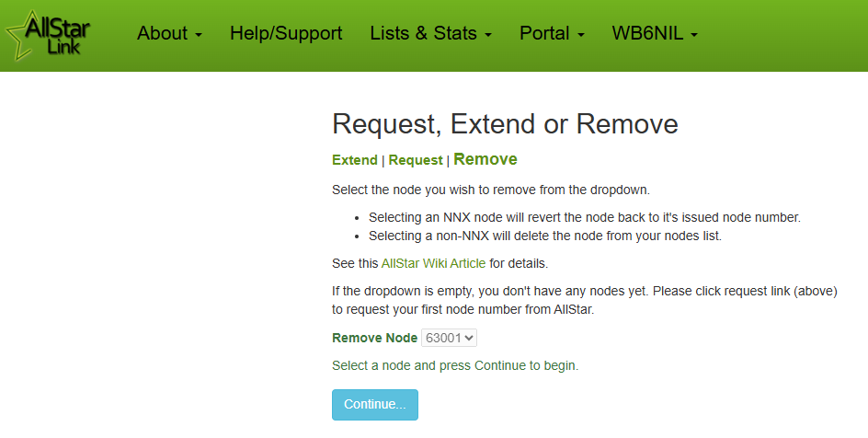Click the caret beside Lists & Stats
The height and width of the screenshot is (438, 868).
488,35
